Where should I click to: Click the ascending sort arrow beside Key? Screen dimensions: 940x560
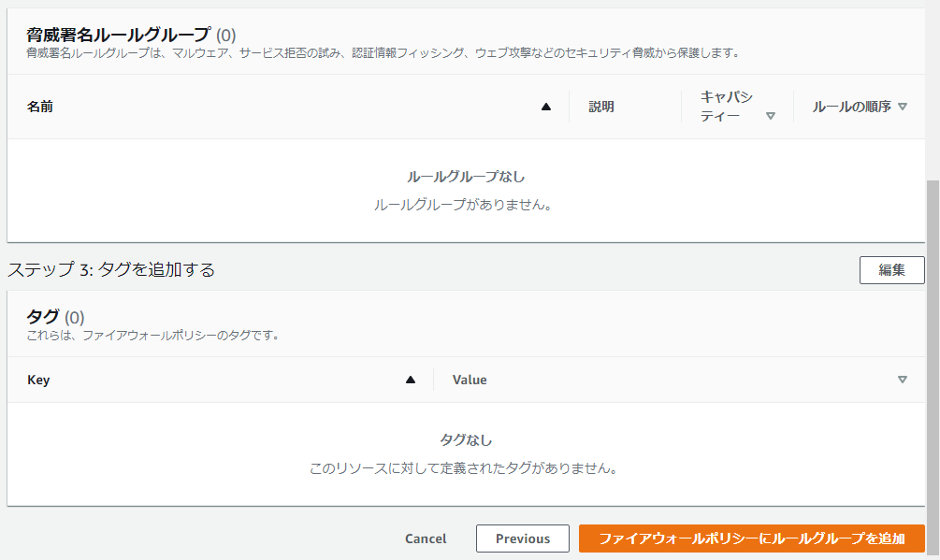tap(411, 380)
